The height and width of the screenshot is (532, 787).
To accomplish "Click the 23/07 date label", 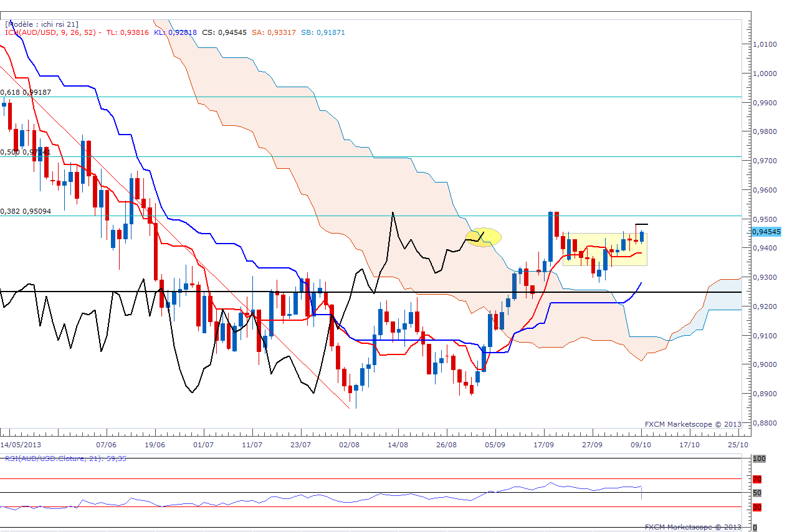I will pyautogui.click(x=302, y=445).
